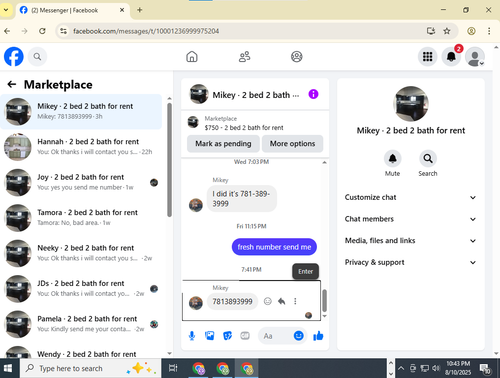Click Windows taskbar search box
The height and width of the screenshot is (378, 500).
point(91,368)
